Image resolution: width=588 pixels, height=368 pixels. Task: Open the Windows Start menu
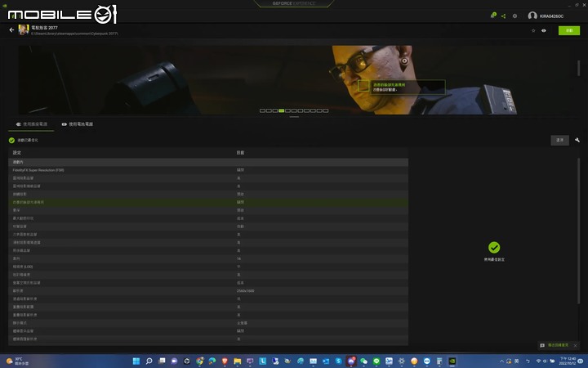click(136, 361)
